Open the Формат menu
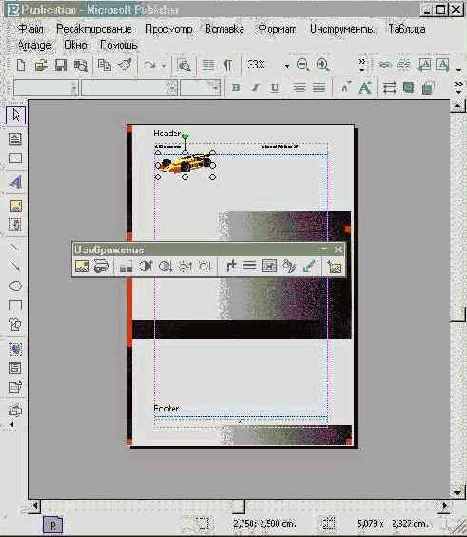467x537 pixels. click(277, 29)
